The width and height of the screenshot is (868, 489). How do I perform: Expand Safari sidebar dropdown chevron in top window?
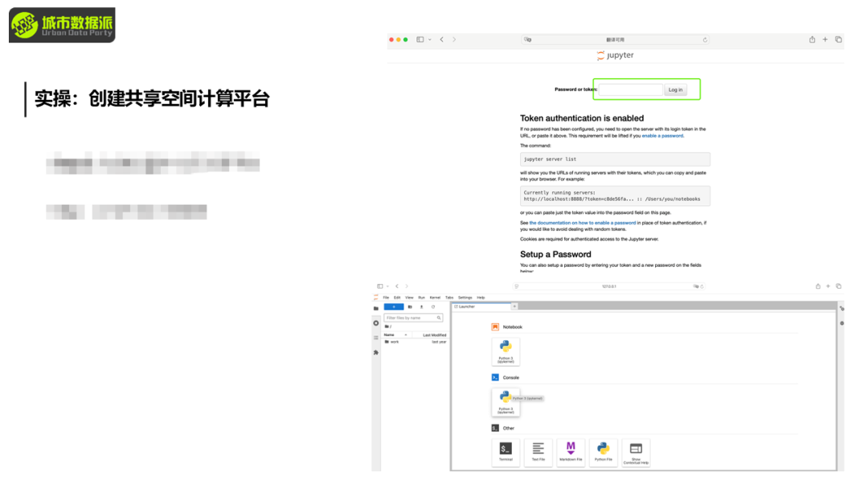coord(430,39)
